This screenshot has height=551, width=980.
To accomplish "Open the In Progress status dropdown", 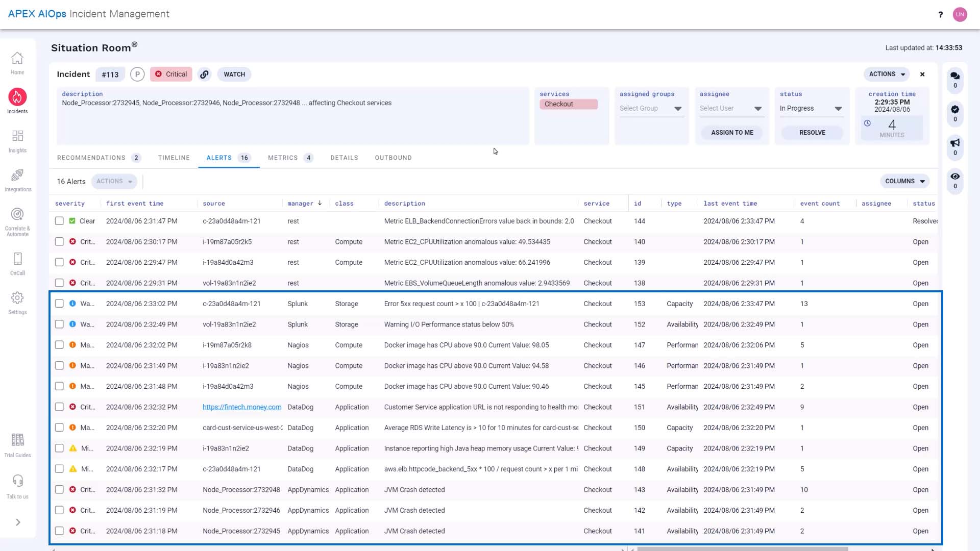I will pos(811,109).
